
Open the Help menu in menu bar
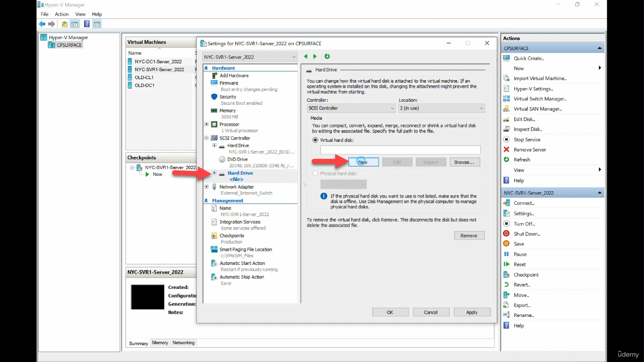pyautogui.click(x=97, y=14)
